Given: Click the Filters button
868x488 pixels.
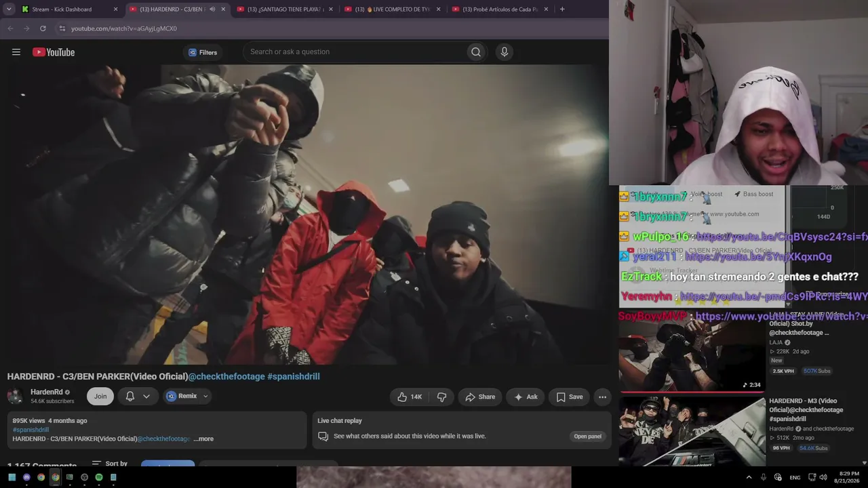Looking at the screenshot, I should click(x=203, y=52).
